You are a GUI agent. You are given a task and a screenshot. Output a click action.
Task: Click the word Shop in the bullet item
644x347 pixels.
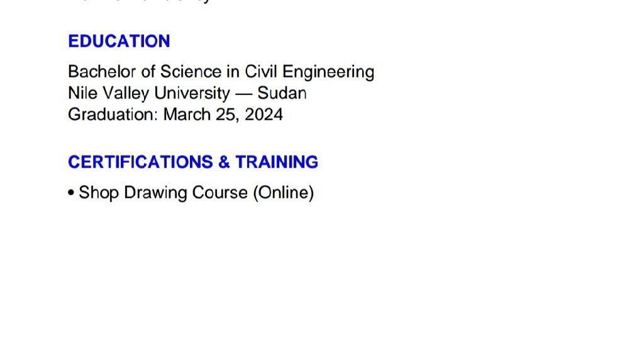click(99, 193)
